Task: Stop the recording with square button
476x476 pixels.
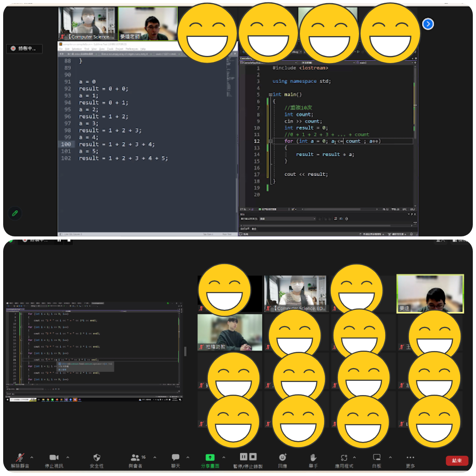Action: pyautogui.click(x=253, y=457)
